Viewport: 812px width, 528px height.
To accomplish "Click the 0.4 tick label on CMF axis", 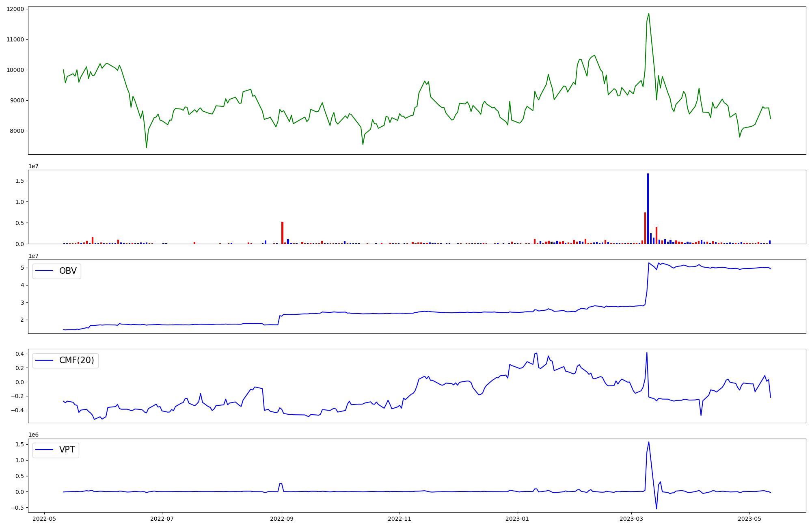I will (x=20, y=354).
